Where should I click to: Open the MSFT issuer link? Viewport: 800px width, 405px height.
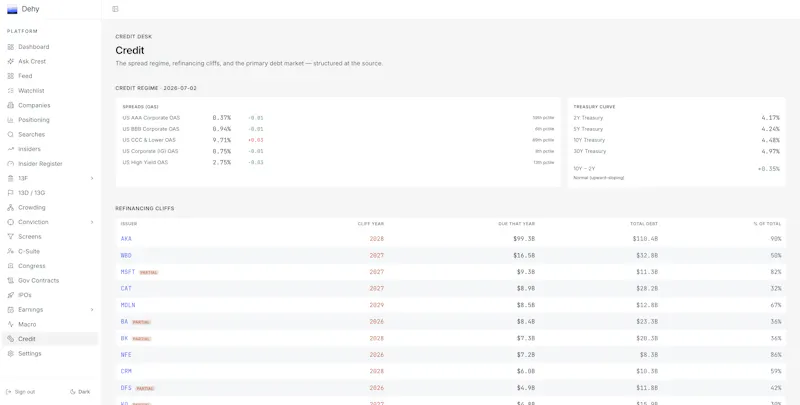pos(128,272)
